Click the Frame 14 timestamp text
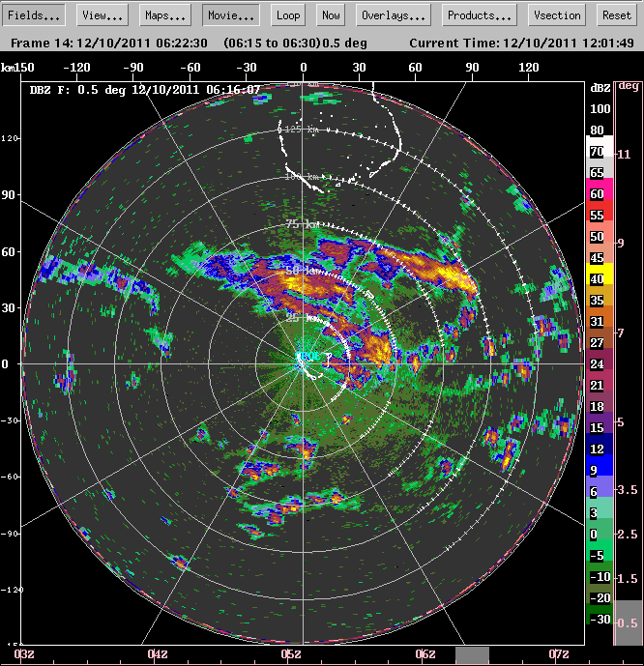The width and height of the screenshot is (644, 666). pos(109,43)
